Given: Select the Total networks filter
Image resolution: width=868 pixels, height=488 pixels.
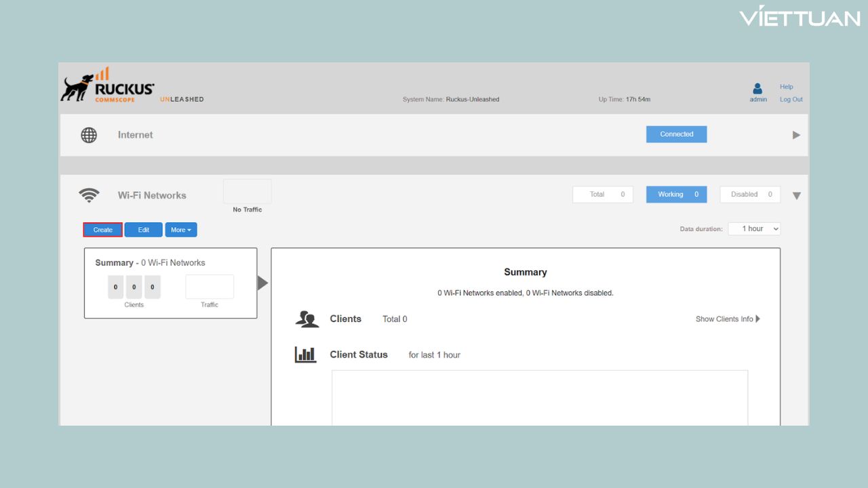Looking at the screenshot, I should (602, 195).
